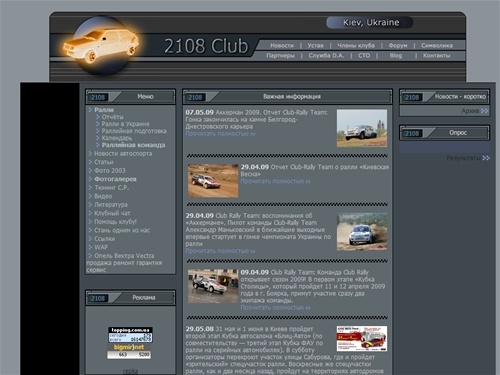Open the Устав navigation link
Image resolution: width=500 pixels, height=375 pixels.
tap(315, 45)
